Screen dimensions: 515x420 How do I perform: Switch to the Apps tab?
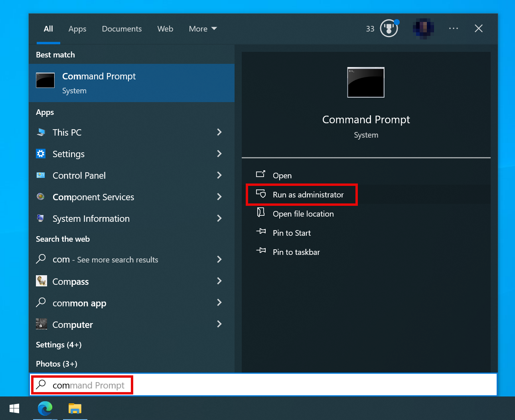77,29
